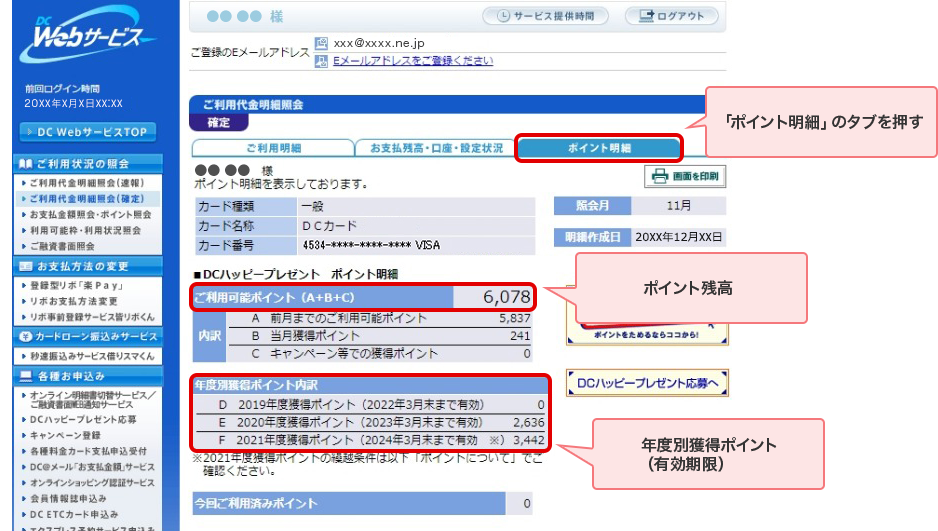Click the yen icon on カードローン振込みサービス

point(26,337)
